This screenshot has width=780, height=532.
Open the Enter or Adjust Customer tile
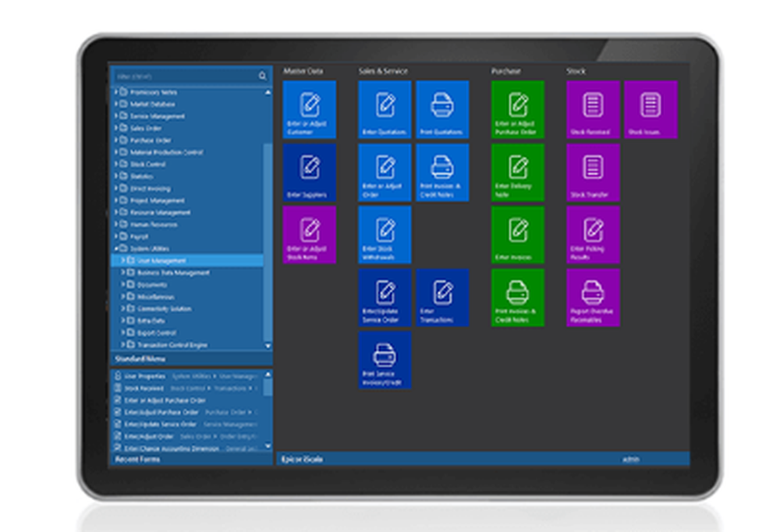tap(310, 109)
